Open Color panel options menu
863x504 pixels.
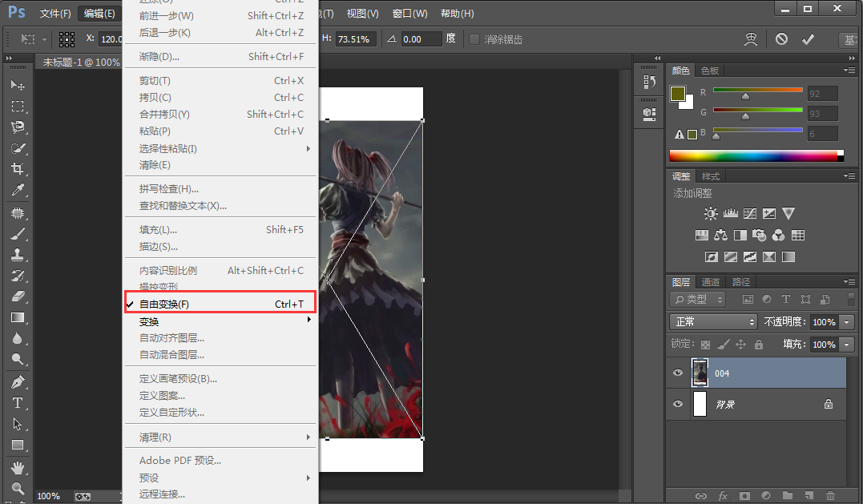click(849, 71)
